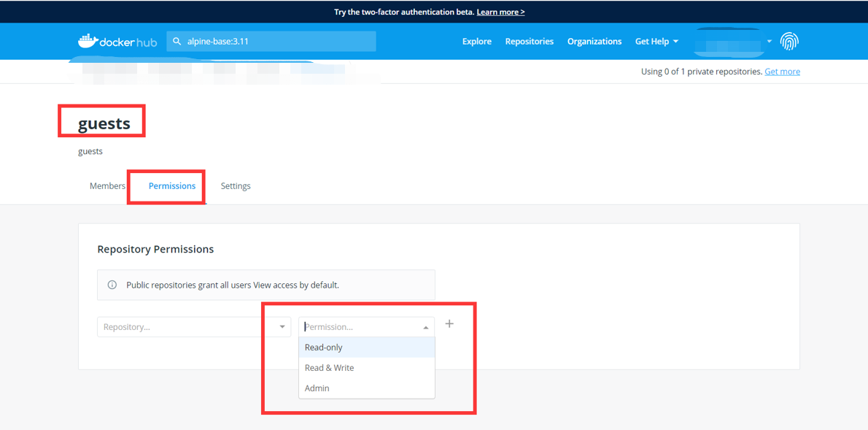Click the Get more repositories link
The image size is (868, 430).
pyautogui.click(x=782, y=72)
